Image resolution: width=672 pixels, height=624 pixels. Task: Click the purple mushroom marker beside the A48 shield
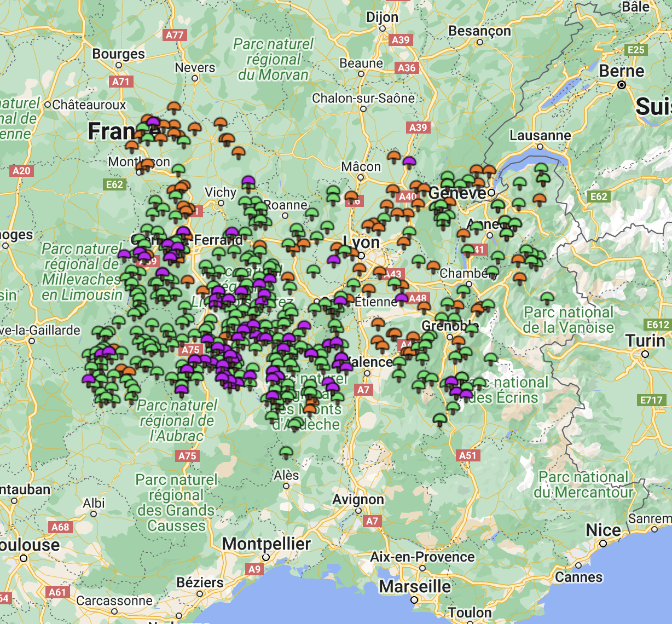pyautogui.click(x=402, y=298)
